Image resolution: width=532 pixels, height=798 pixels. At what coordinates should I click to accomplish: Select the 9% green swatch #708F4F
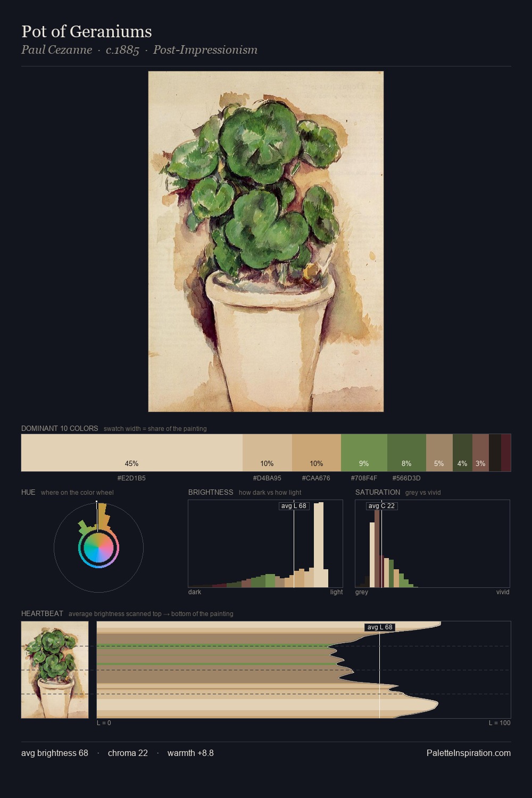364,453
